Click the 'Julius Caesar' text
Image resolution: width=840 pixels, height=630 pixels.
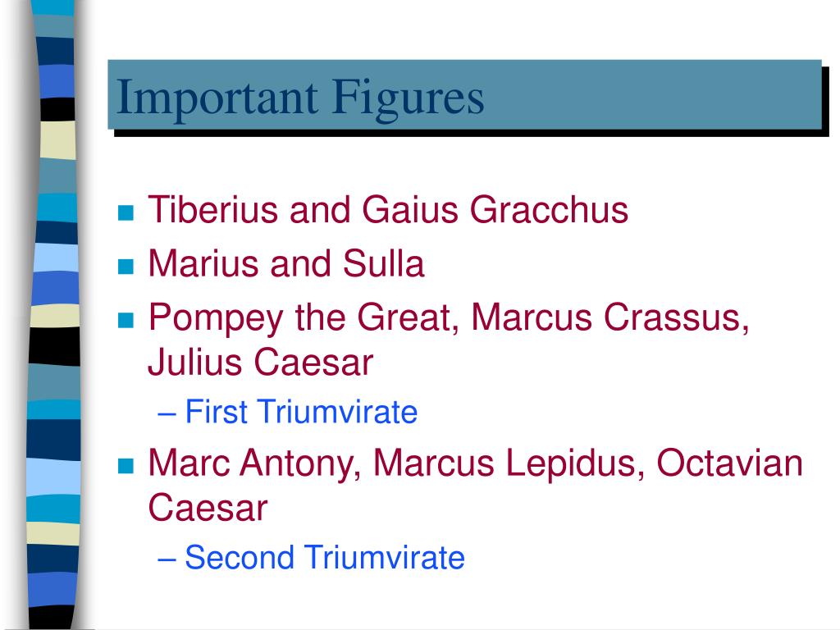tap(260, 362)
